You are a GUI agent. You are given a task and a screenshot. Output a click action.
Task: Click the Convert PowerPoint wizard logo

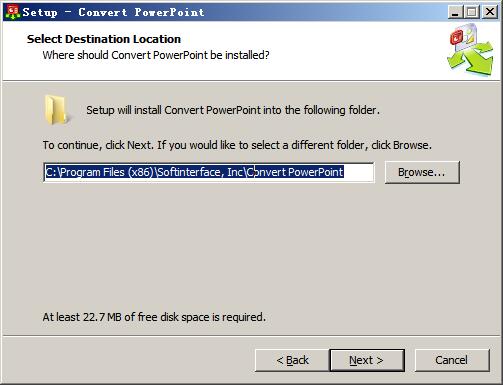470,50
